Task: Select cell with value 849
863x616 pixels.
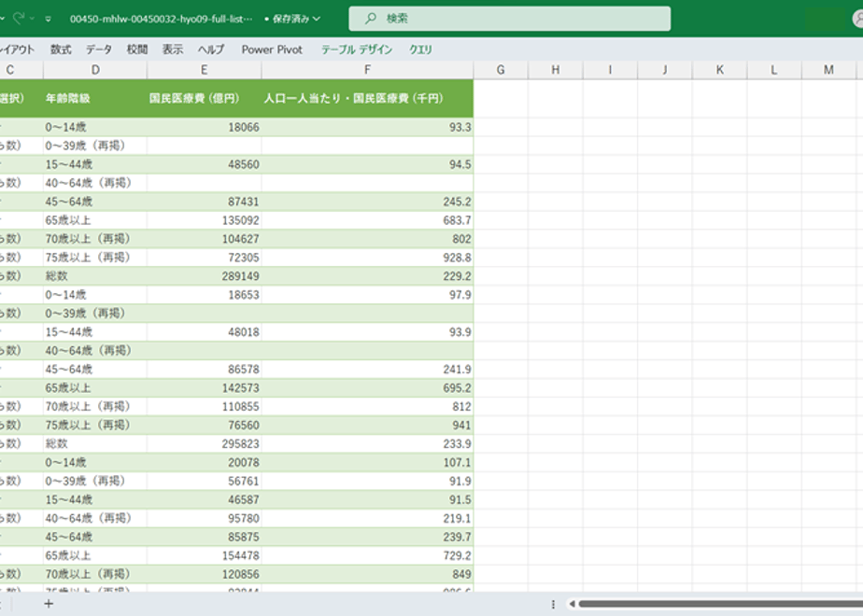Action: [367, 574]
